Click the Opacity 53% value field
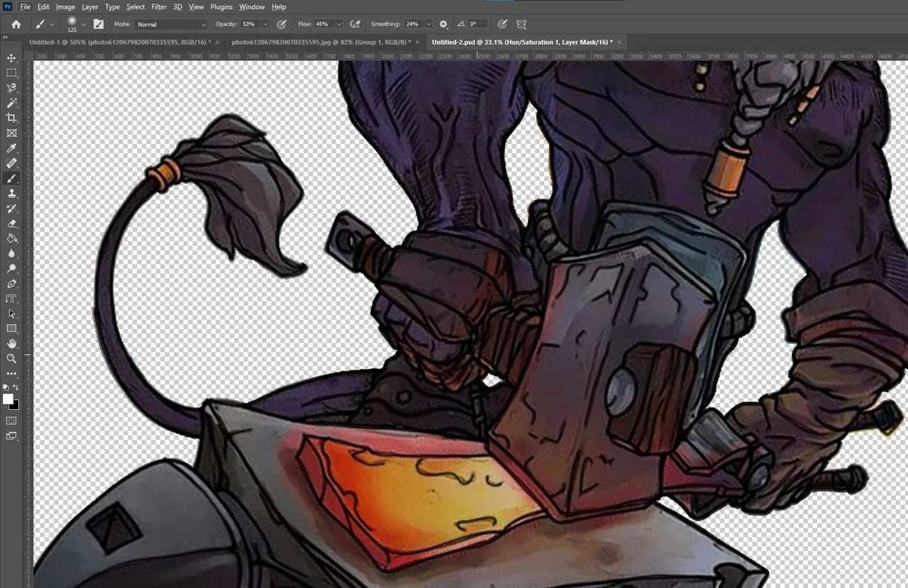This screenshot has width=908, height=588. [249, 24]
